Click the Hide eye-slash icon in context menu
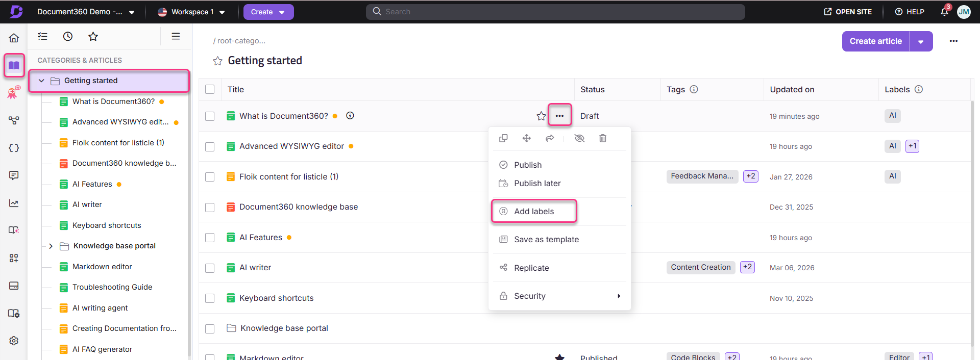Screen dimensions: 980x360 coord(579,138)
